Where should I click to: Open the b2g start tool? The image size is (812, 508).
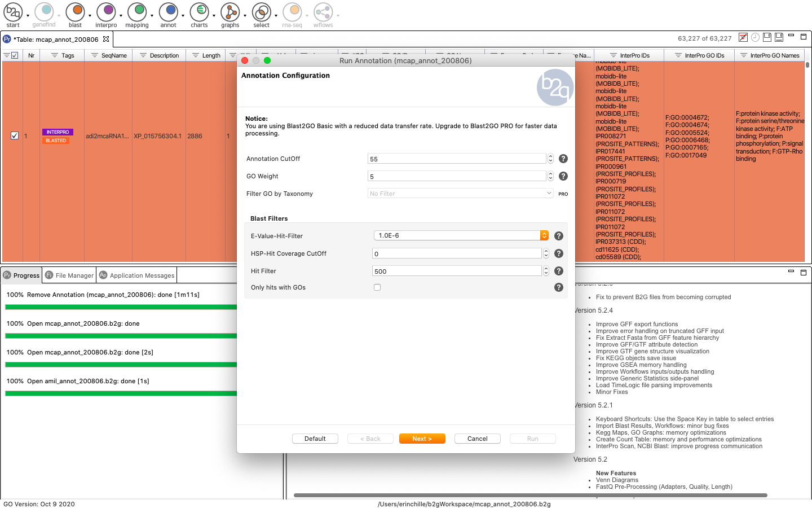pos(13,12)
